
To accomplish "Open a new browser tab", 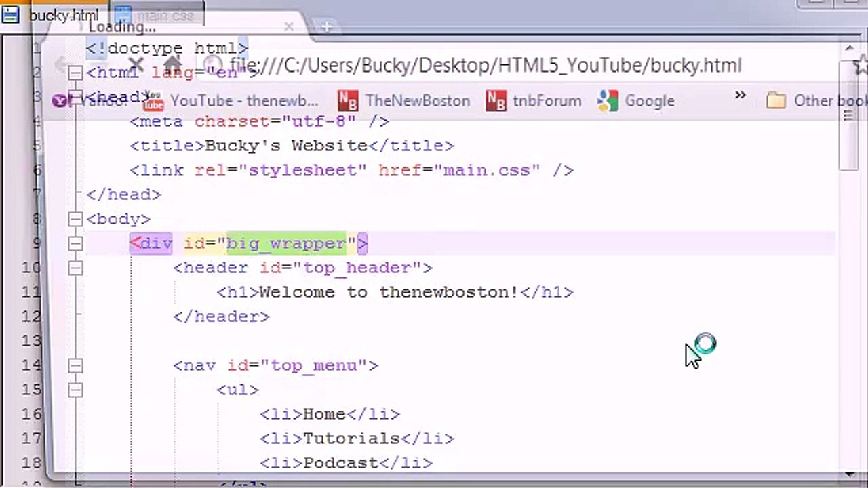I will click(326, 27).
